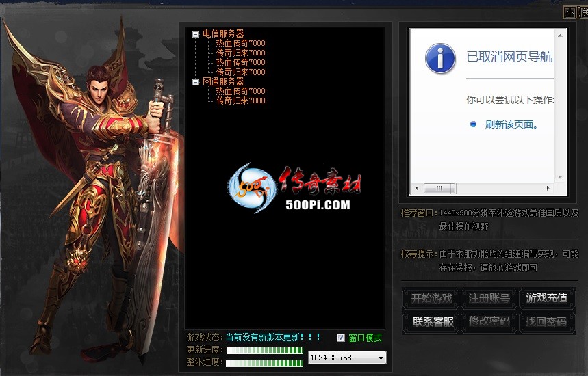Select 传奇归来7000 under 网通服务器
Image resolution: width=588 pixels, height=376 pixels.
(x=240, y=100)
